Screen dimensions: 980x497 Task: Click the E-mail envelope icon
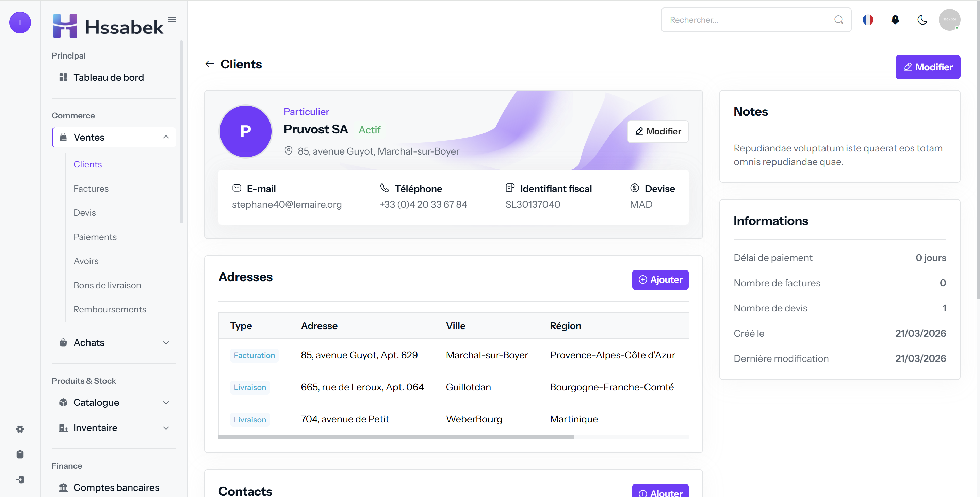[236, 188]
